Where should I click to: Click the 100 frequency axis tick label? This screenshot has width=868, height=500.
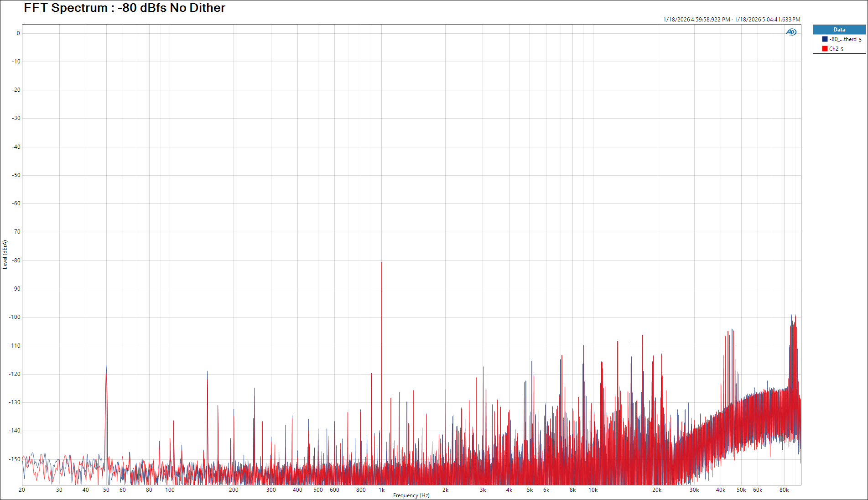point(170,490)
